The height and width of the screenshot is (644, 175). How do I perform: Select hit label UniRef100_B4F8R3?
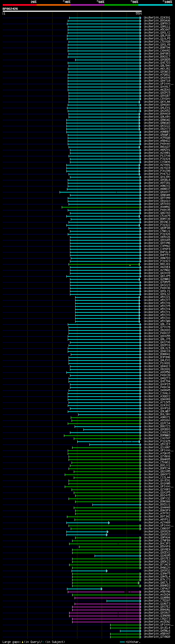click(157, 54)
